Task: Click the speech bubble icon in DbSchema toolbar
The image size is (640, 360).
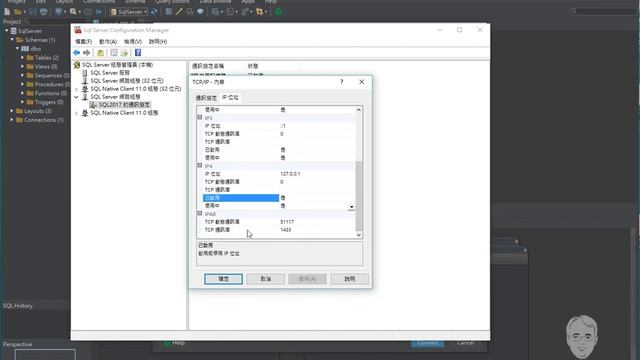Action: (200, 12)
